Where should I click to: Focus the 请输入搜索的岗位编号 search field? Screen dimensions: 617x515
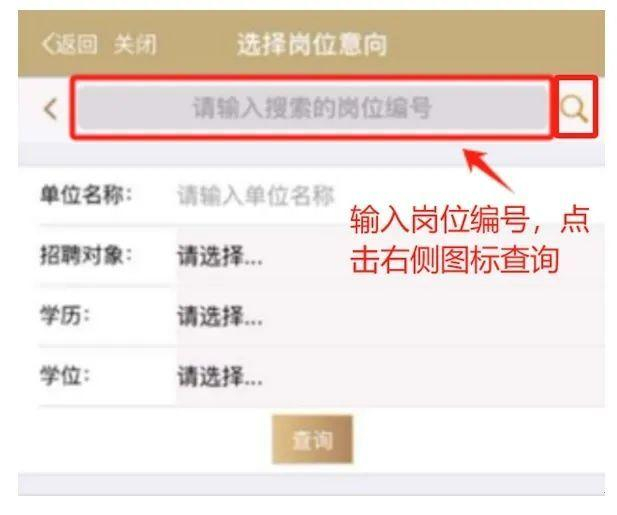[x=312, y=107]
